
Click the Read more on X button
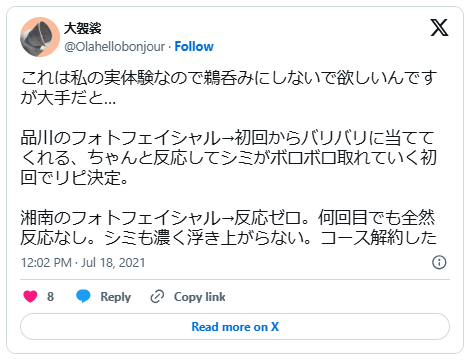click(x=235, y=327)
